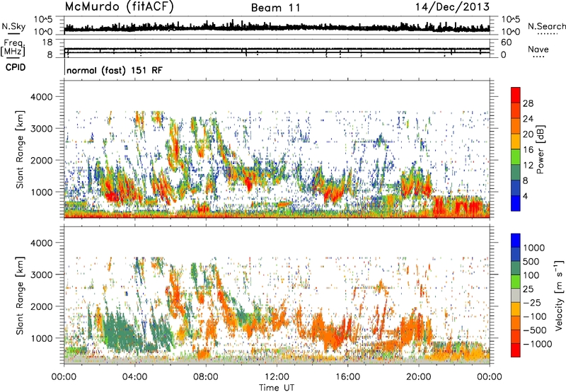Click the gray segment of velocity colorbar
Screen dimensions: 566x392
[x=516, y=296]
